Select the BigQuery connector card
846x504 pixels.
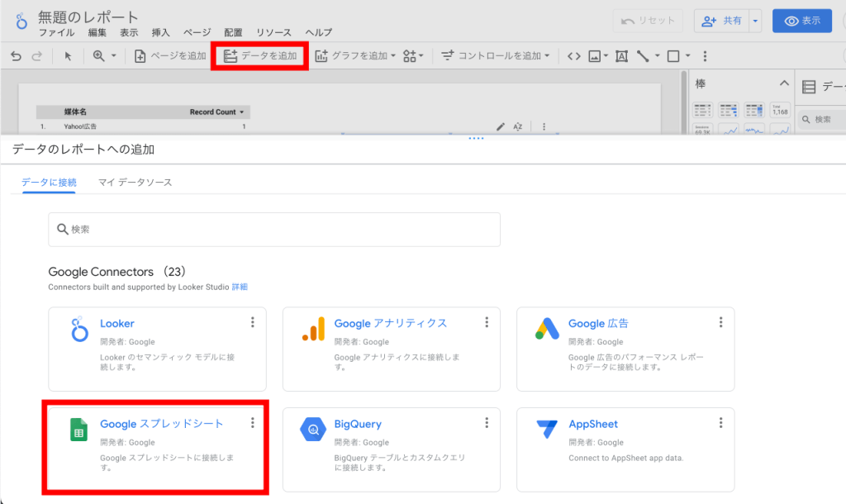click(x=391, y=449)
